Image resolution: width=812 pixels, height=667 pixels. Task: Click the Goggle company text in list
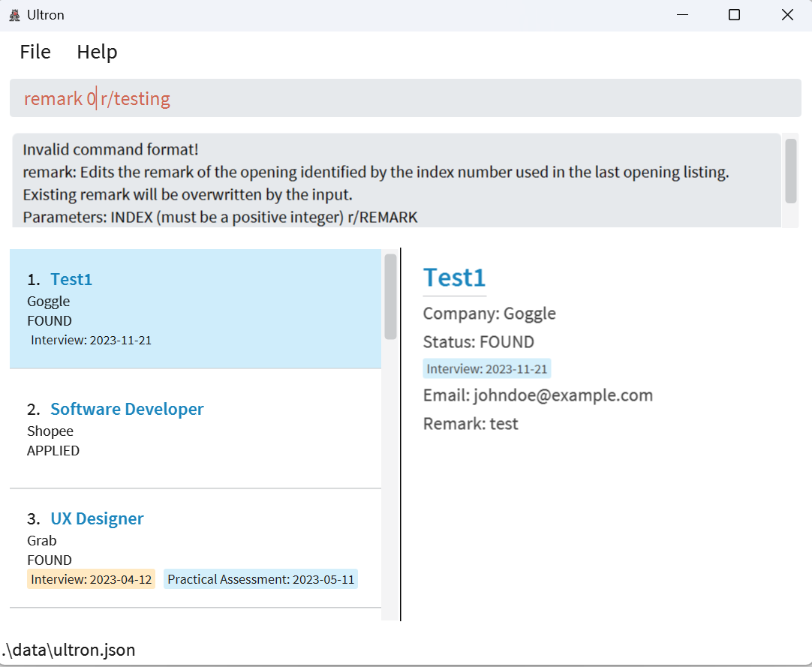[x=48, y=302]
